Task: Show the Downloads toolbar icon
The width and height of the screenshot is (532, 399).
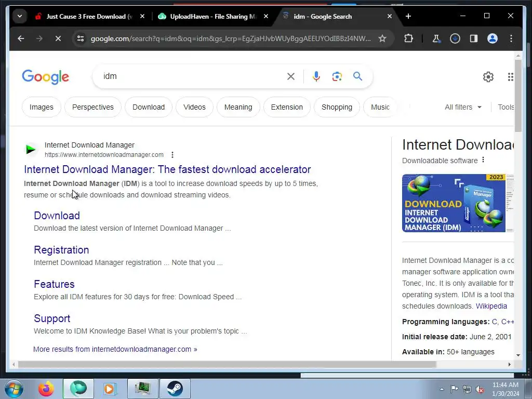Action: [x=455, y=38]
